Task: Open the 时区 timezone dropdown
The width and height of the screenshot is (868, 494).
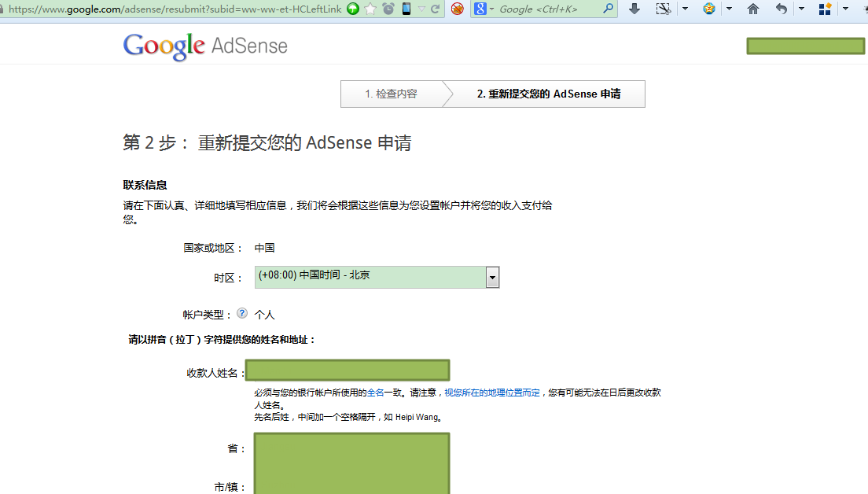Action: (377, 277)
